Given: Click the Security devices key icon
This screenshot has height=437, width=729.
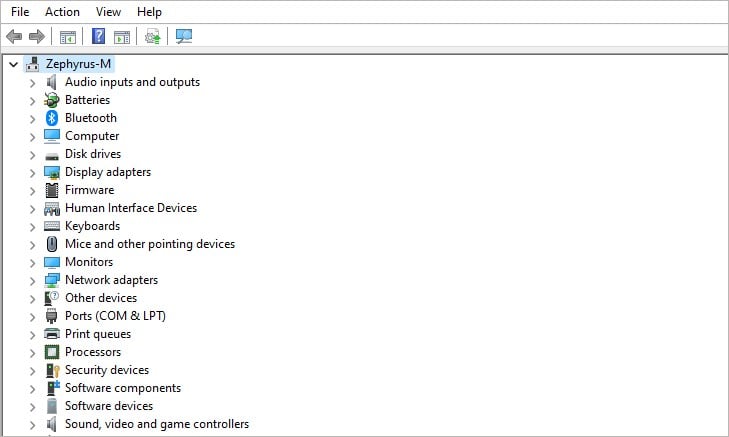Looking at the screenshot, I should tap(53, 370).
